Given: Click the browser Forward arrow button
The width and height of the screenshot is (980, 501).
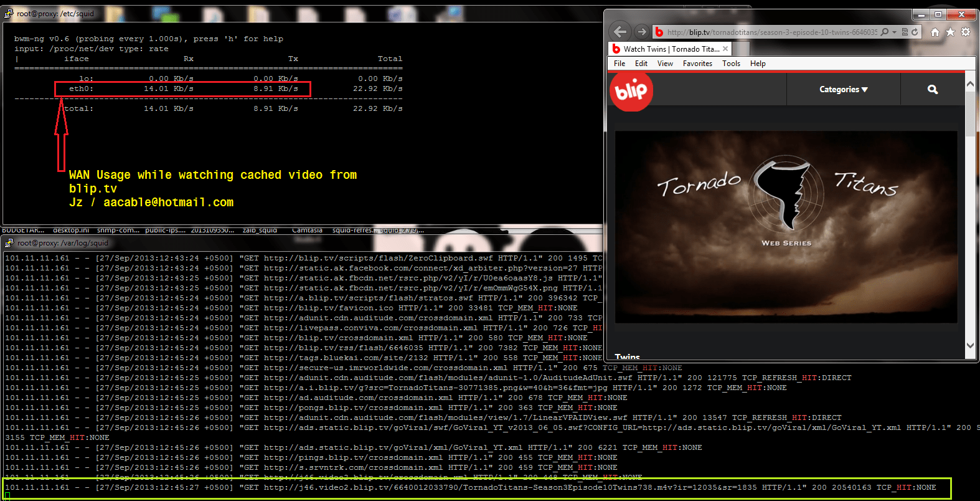Looking at the screenshot, I should click(x=641, y=32).
